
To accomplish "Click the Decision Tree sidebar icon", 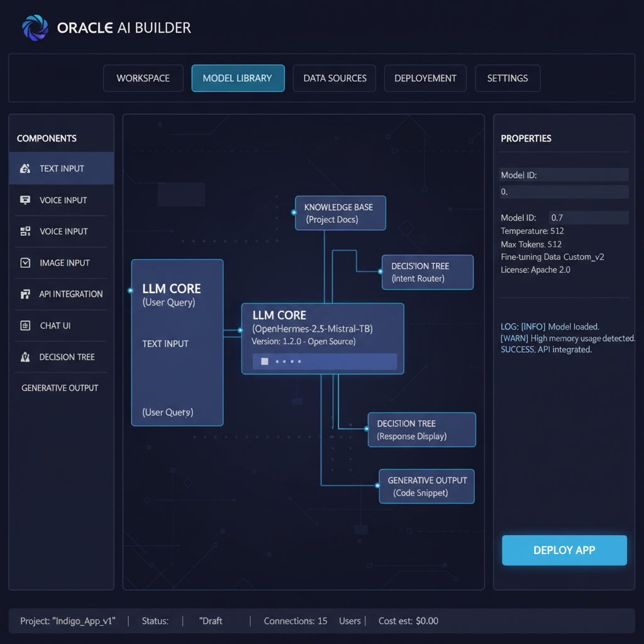I will 25,357.
